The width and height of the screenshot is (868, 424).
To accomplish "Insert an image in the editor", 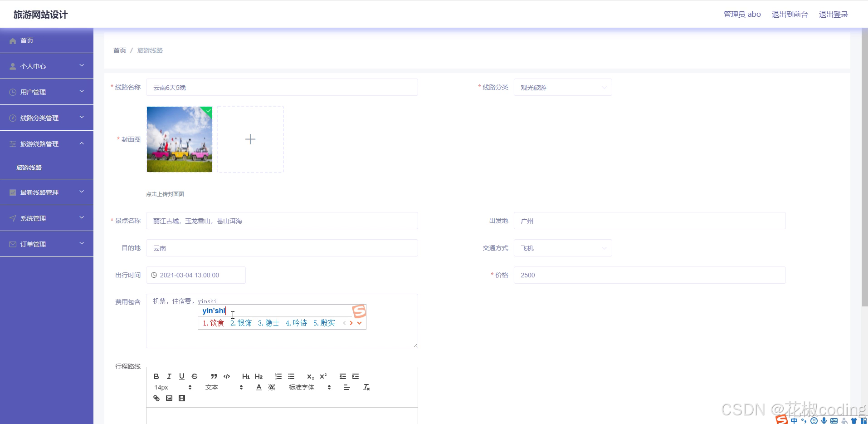I will coord(169,398).
